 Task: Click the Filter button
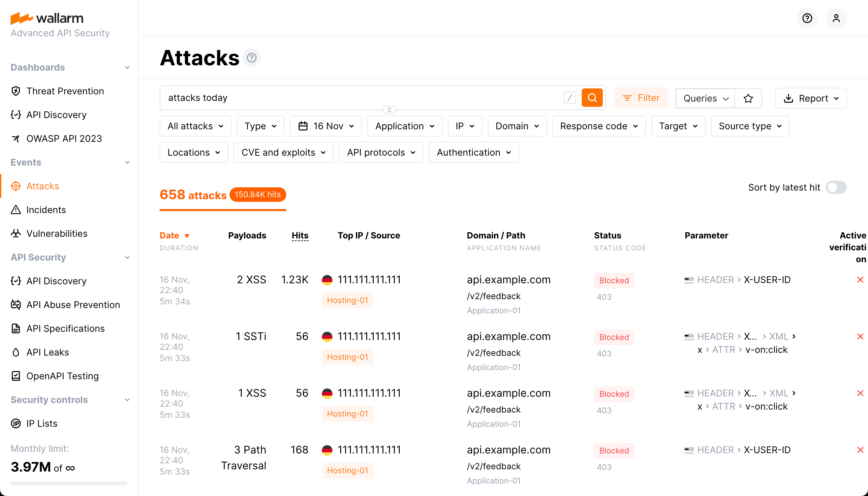point(641,98)
